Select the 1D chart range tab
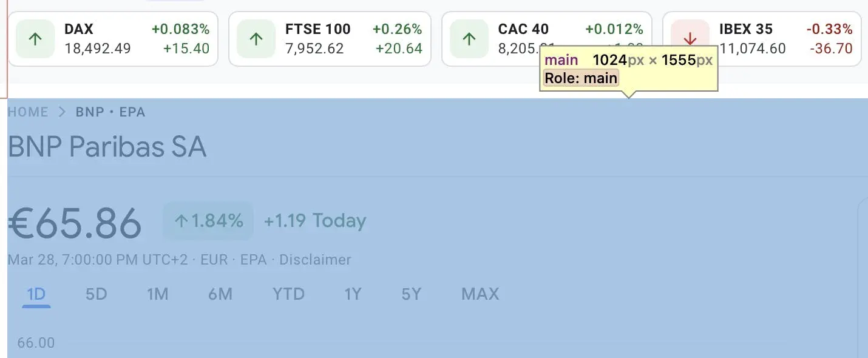The width and height of the screenshot is (868, 358). (36, 294)
